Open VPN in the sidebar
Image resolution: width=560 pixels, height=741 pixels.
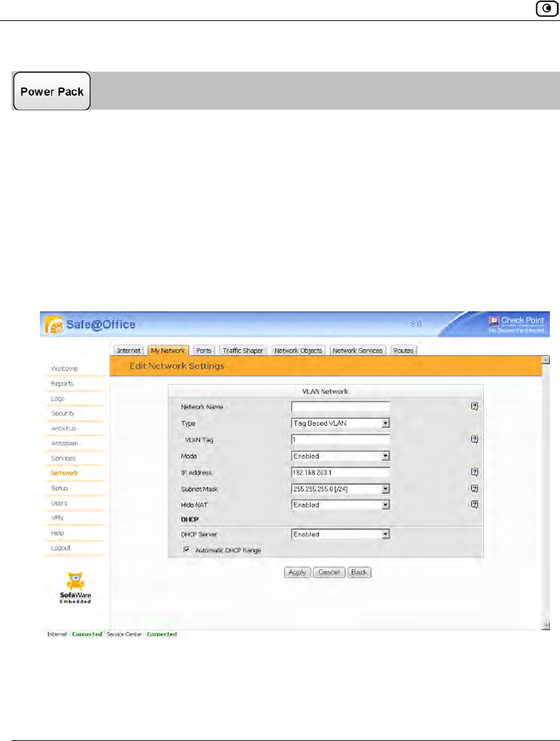[x=57, y=518]
